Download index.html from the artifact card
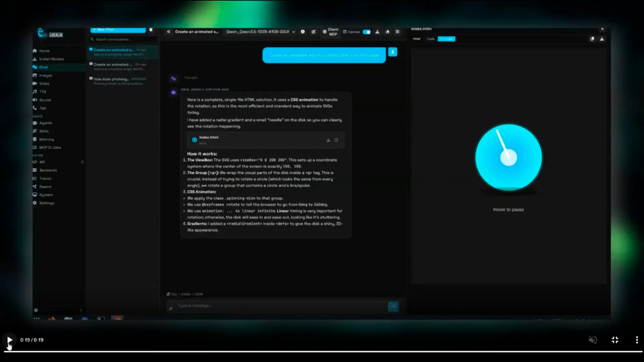The image size is (644, 362). [328, 140]
